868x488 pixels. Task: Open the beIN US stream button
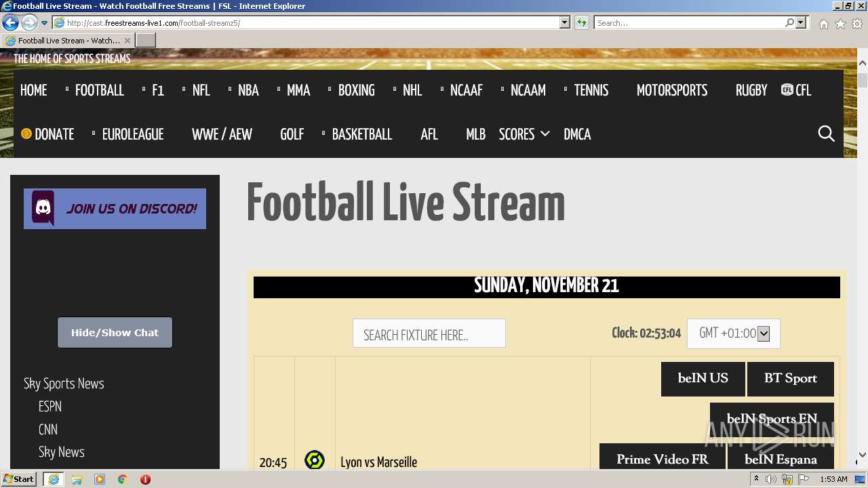(x=703, y=379)
